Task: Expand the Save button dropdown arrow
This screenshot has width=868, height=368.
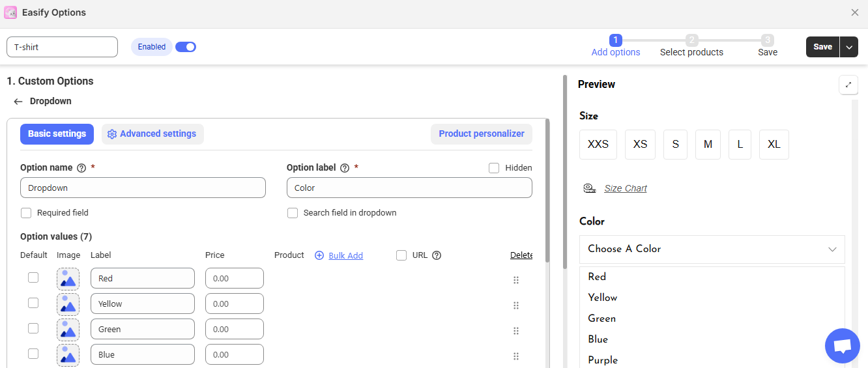Action: (x=849, y=47)
